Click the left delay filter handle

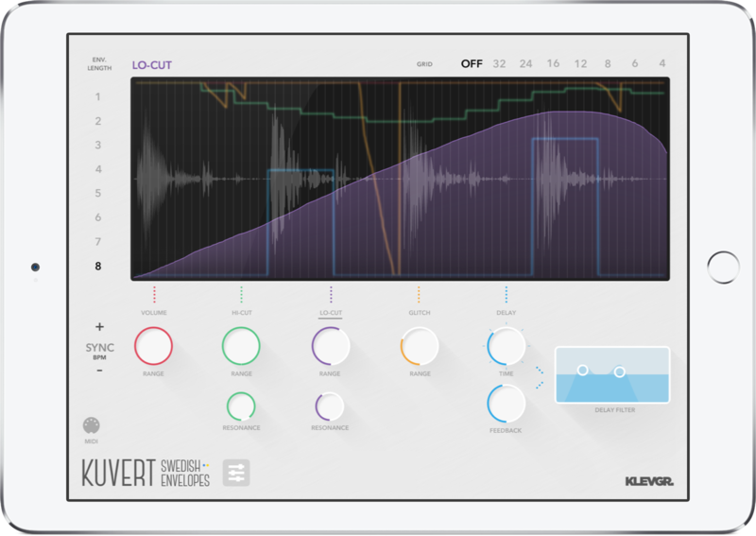[582, 369]
